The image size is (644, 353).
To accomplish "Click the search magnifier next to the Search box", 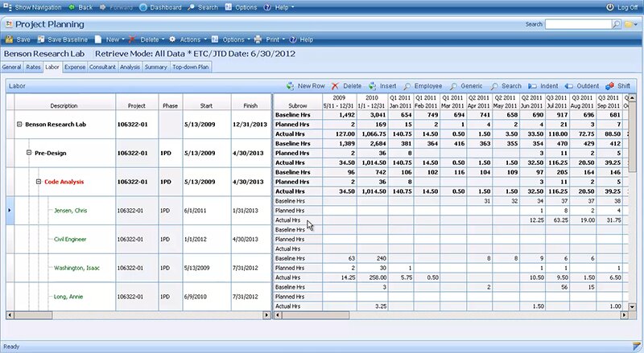I will [616, 24].
